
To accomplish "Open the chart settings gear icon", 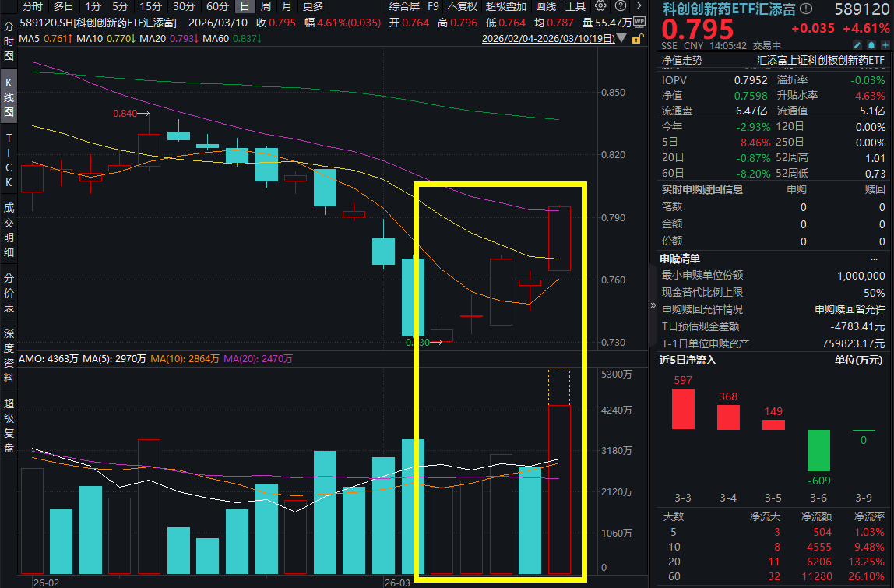I will point(600,6).
